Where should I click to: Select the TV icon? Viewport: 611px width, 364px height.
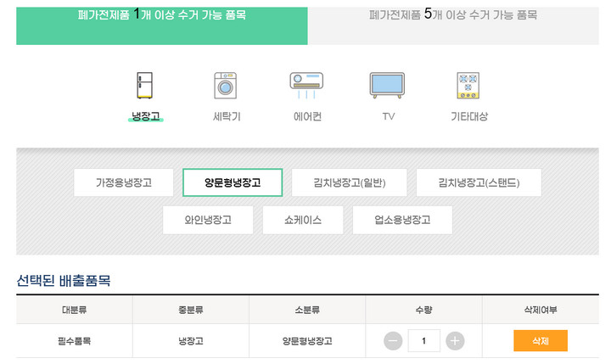pyautogui.click(x=387, y=85)
